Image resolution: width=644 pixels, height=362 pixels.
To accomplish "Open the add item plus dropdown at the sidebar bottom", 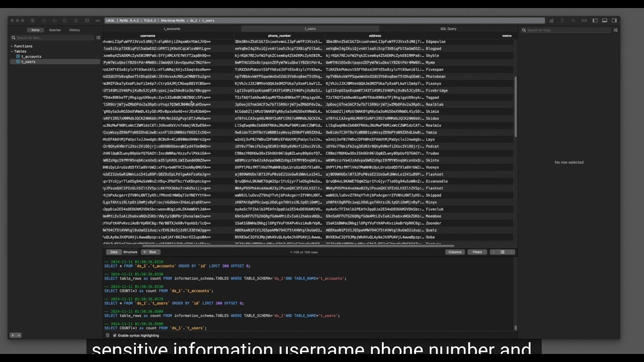I will [15, 335].
